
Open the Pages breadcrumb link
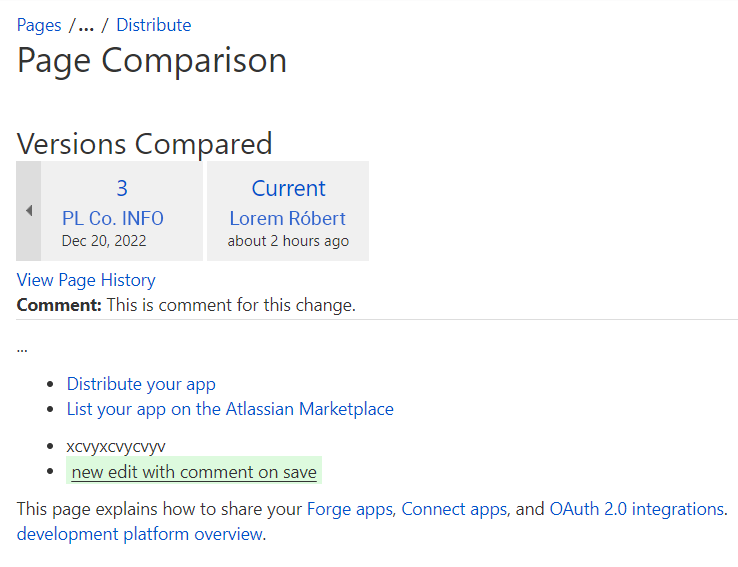(x=39, y=25)
